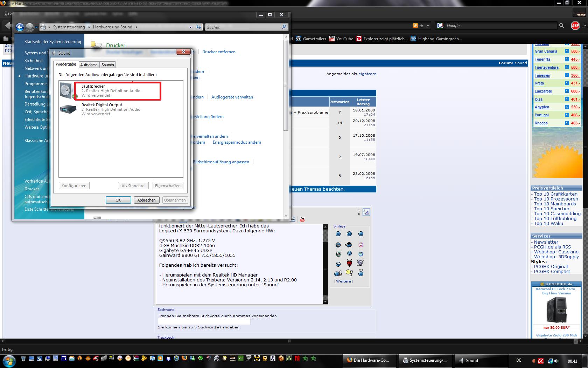Click the Weitere smileys link
Image resolution: width=588 pixels, height=368 pixels.
point(343,281)
